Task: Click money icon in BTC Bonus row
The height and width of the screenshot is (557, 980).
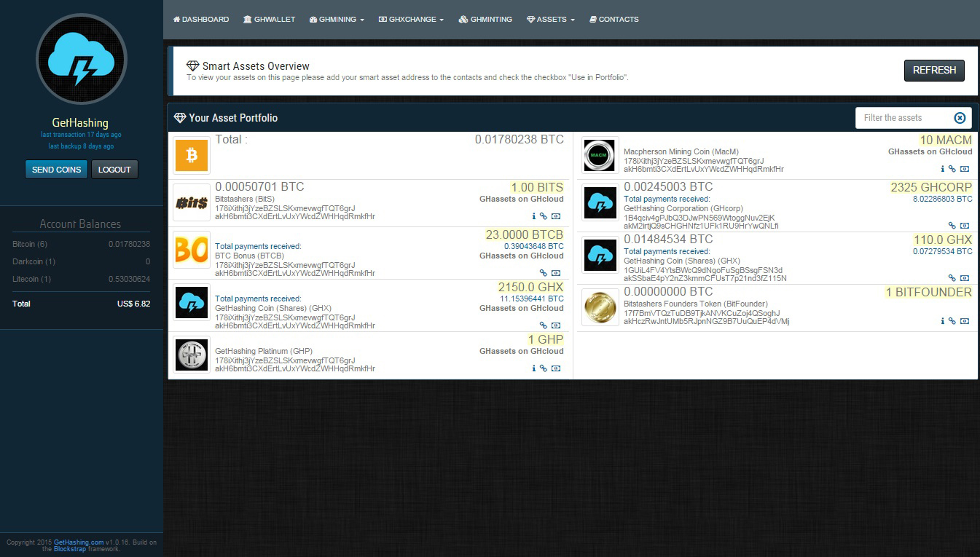Action: click(556, 274)
